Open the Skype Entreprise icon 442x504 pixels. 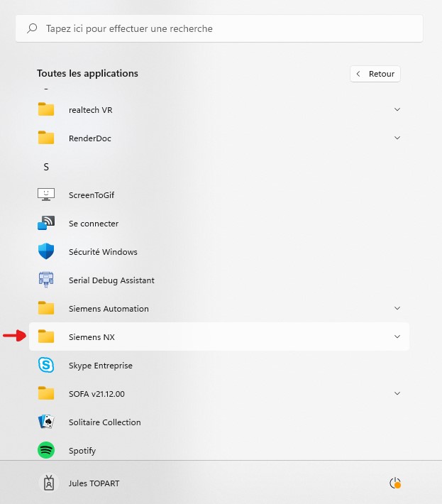(46, 365)
